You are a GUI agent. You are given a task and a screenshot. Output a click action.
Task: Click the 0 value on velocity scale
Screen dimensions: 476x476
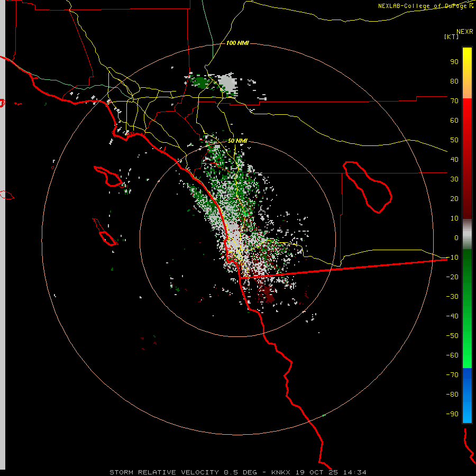pos(456,237)
